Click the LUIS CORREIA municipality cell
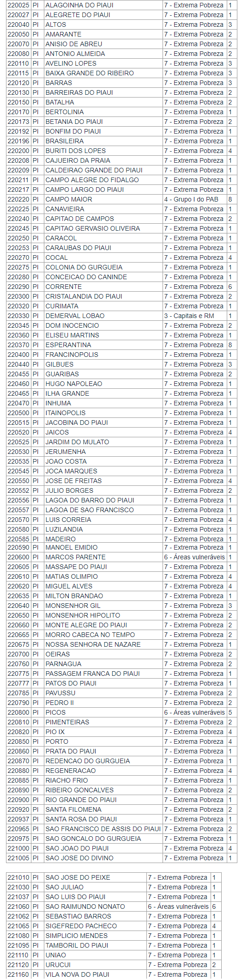The image size is (242, 980). [x=103, y=520]
